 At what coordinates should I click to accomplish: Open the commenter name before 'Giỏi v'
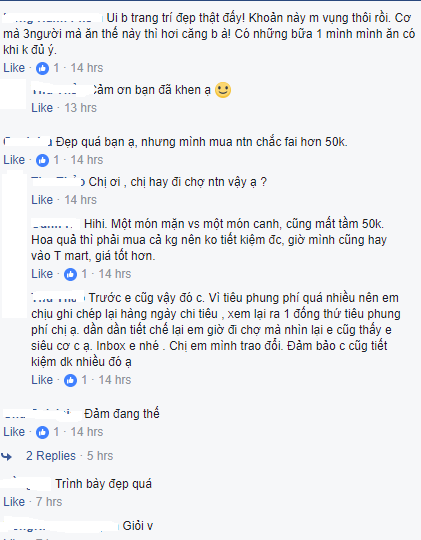point(61,526)
